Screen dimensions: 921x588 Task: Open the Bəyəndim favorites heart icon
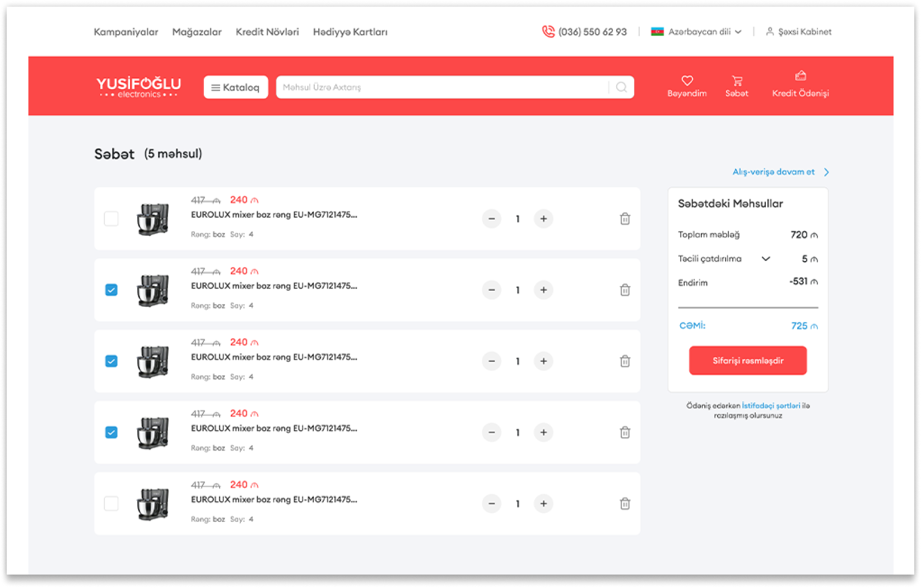[x=687, y=81]
